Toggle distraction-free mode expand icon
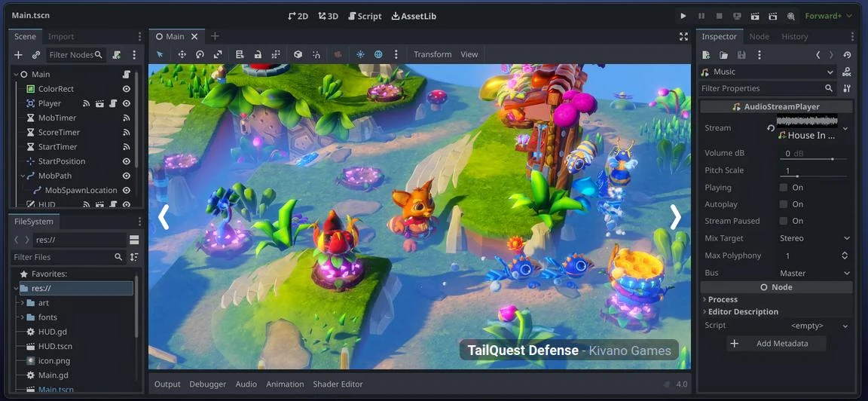This screenshot has height=401, width=868. pyautogui.click(x=683, y=36)
